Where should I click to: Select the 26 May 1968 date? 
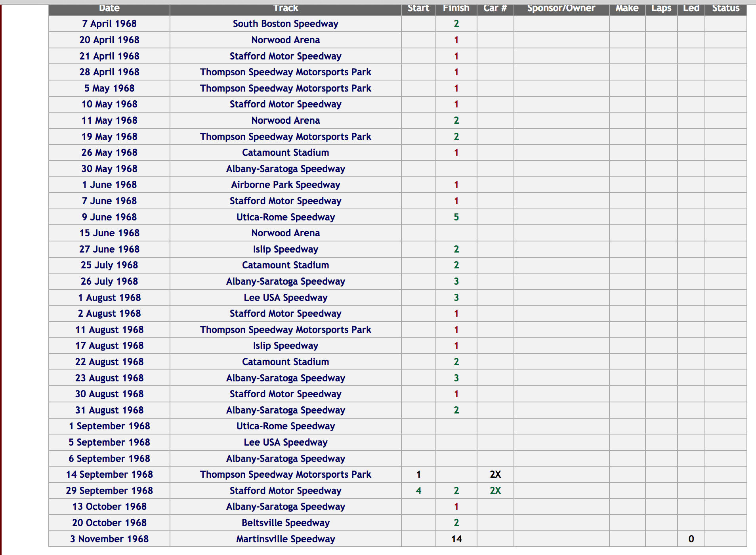tap(109, 153)
